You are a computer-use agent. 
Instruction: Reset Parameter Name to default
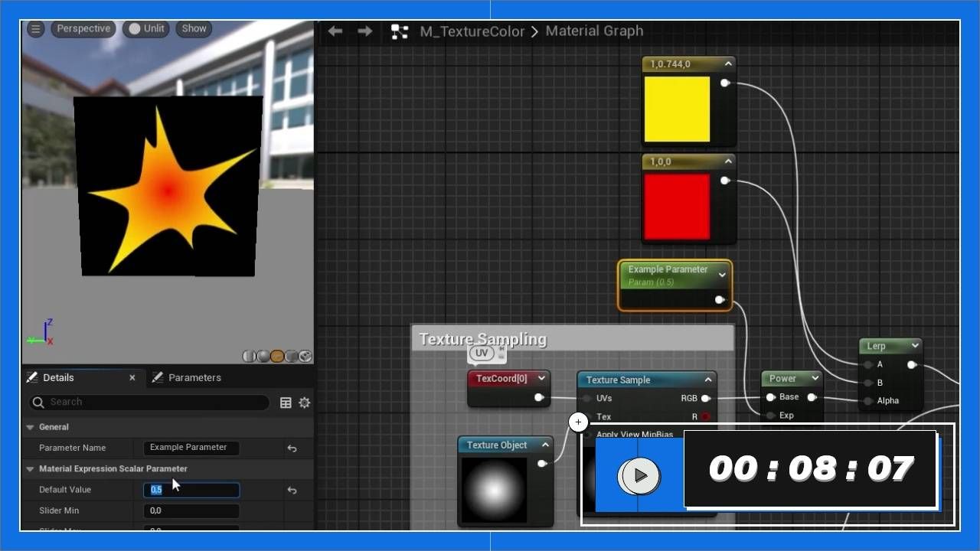pos(292,448)
